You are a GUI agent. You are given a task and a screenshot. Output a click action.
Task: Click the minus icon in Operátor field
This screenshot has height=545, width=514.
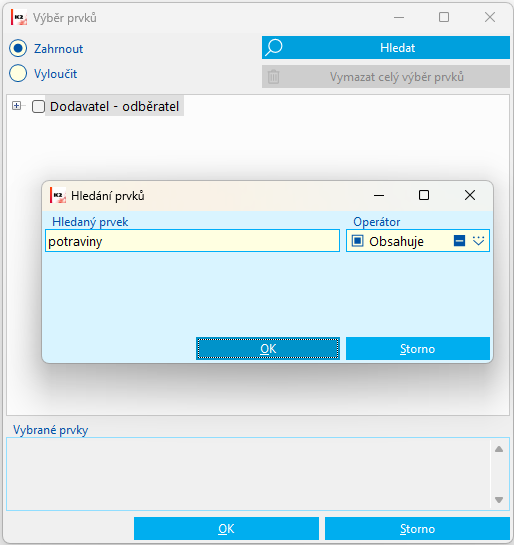point(459,241)
